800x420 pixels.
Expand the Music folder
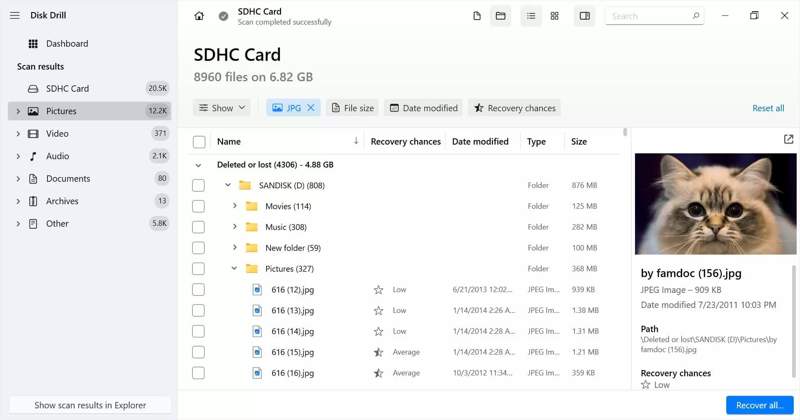coord(235,227)
